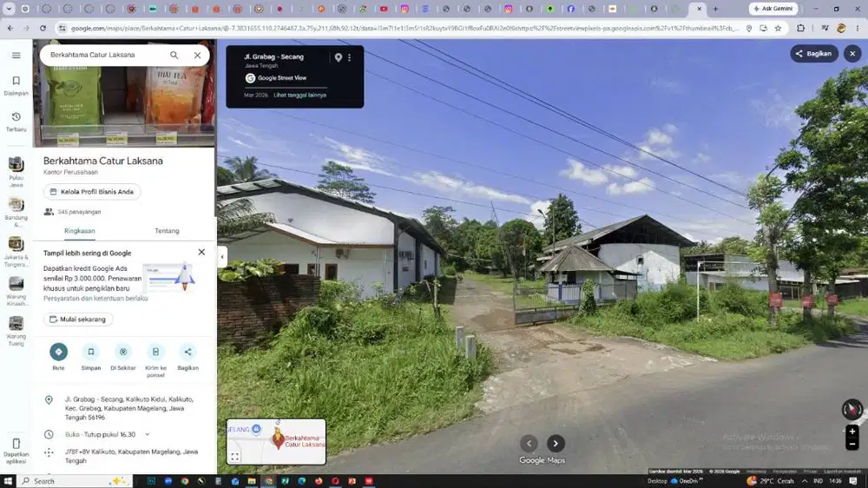Image resolution: width=868 pixels, height=488 pixels.
Task: Select the Warung Tuang recent item
Action: 16,331
